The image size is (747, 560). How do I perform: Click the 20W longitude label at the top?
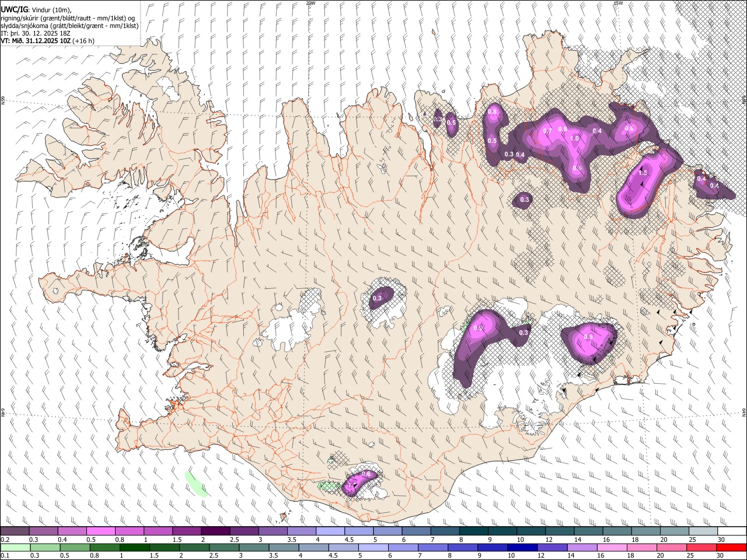[x=310, y=3]
